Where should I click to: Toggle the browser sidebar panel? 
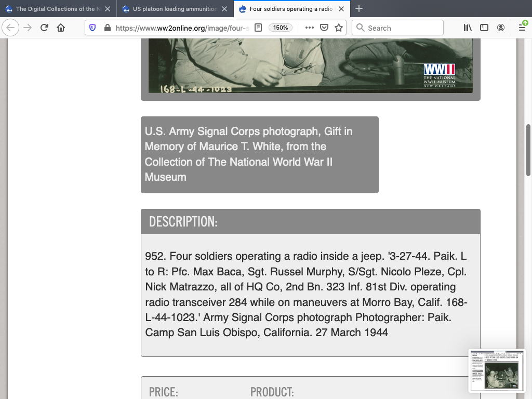click(484, 28)
